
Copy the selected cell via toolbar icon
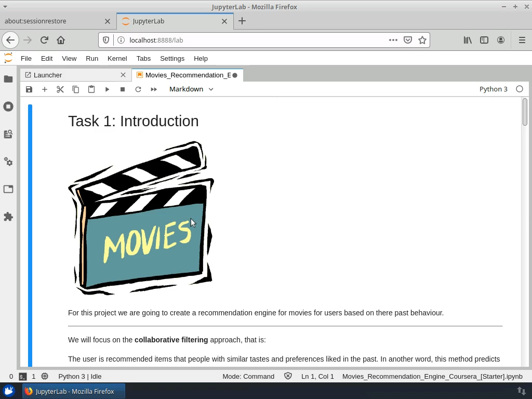tap(76, 89)
